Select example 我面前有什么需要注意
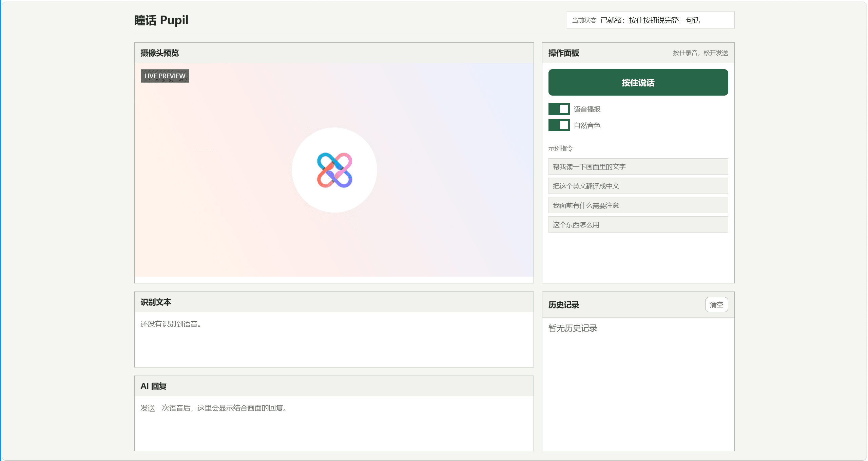 pyautogui.click(x=638, y=205)
